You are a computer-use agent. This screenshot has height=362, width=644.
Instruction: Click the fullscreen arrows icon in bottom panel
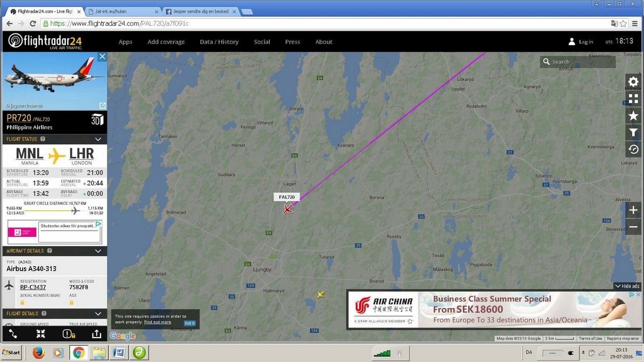pyautogui.click(x=41, y=334)
